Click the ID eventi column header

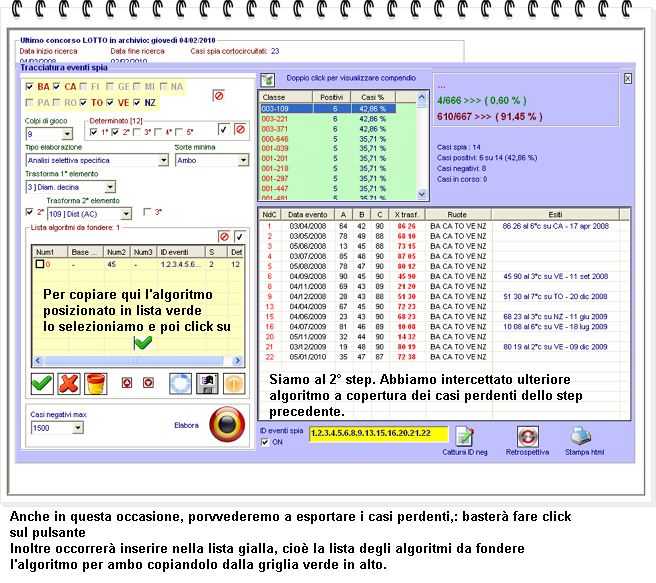(x=181, y=252)
